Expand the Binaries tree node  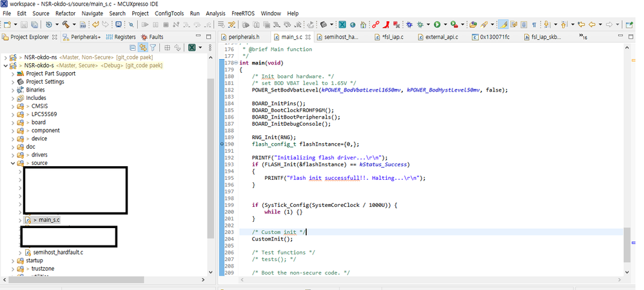pos(13,90)
